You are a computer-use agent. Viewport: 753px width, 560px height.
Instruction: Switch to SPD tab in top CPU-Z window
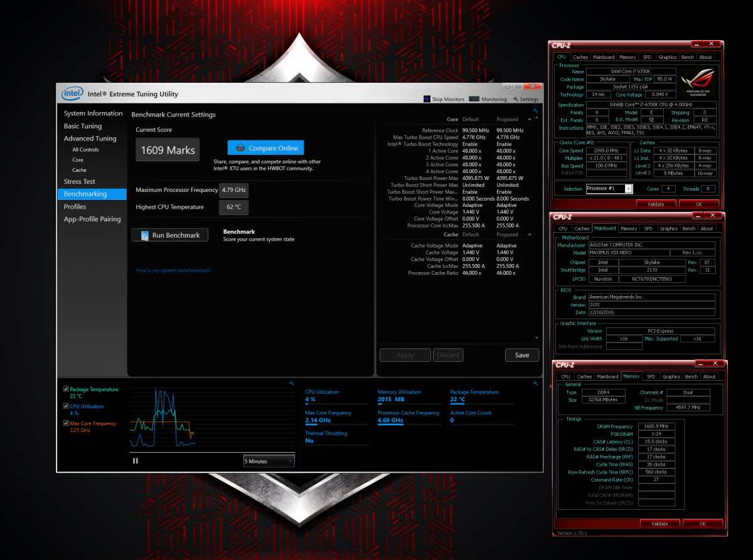click(647, 57)
